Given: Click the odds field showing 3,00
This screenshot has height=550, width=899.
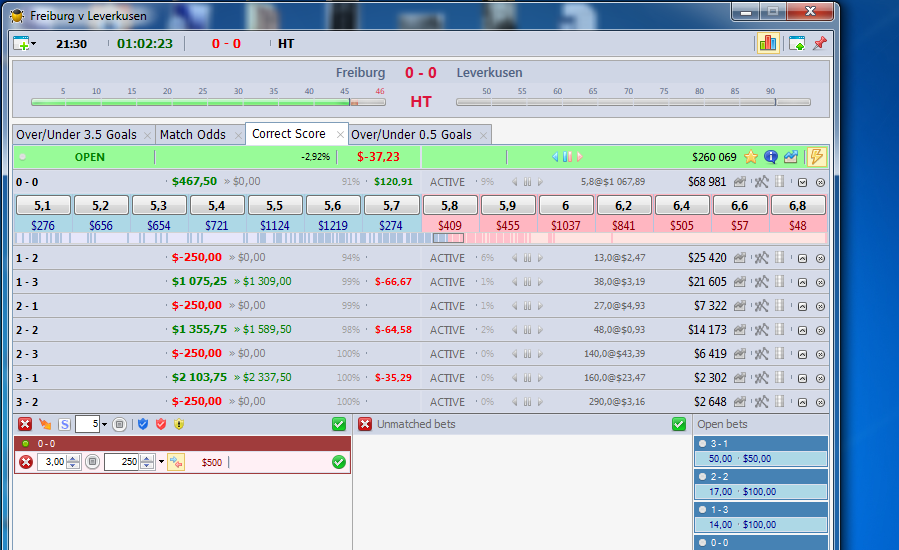Looking at the screenshot, I should tap(52, 462).
